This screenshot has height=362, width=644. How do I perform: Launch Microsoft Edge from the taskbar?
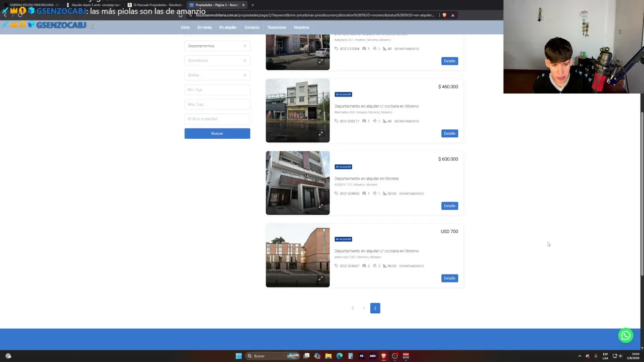pos(339,356)
